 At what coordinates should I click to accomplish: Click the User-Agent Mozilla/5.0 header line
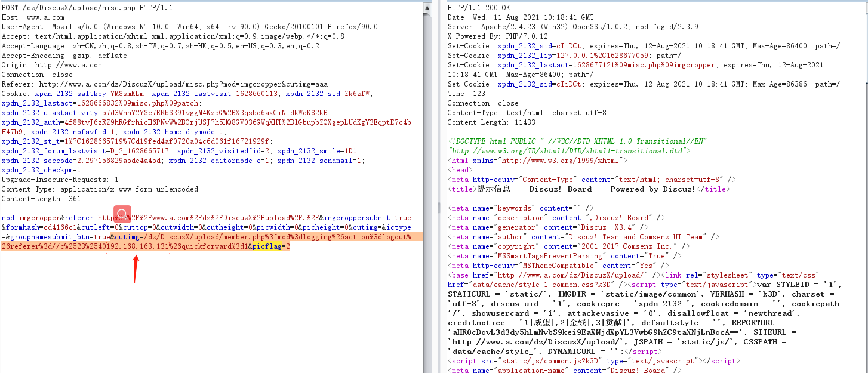point(189,27)
